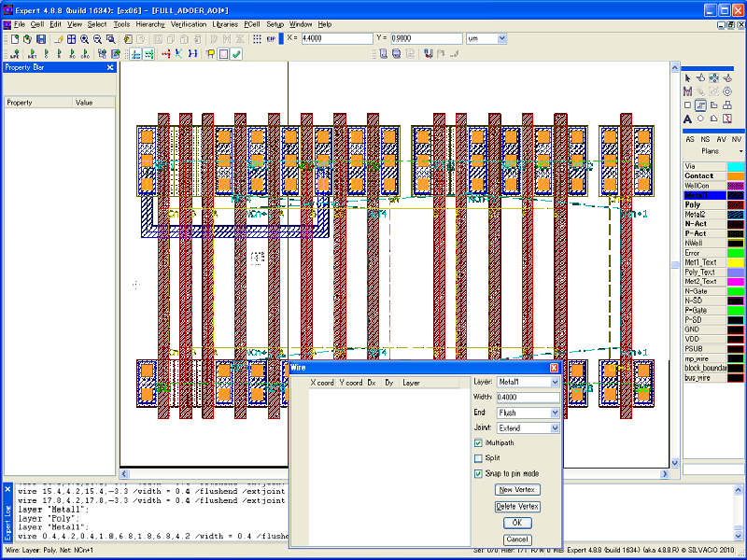Open the Verification menu
Screen dimensions: 747x560
pos(188,23)
